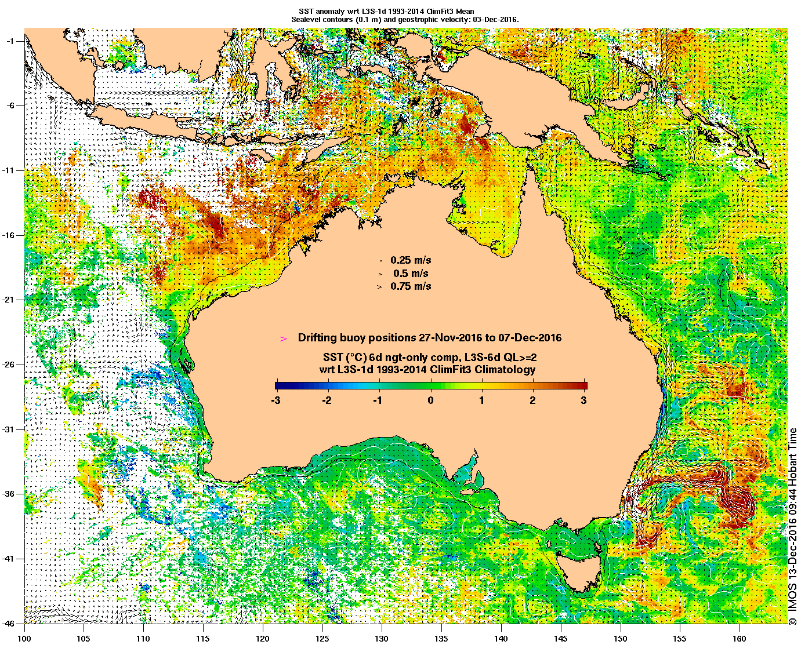Click the ClimFit3 Climatology caption line
This screenshot has width=812, height=652.
(427, 369)
